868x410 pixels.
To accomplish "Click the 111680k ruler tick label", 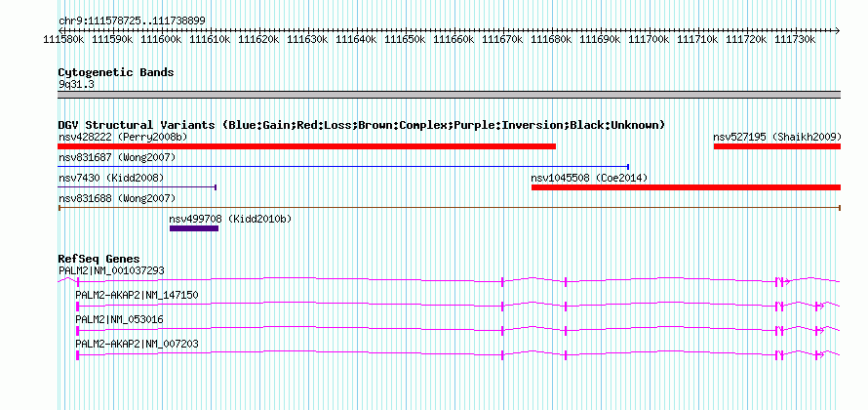I will tap(551, 39).
